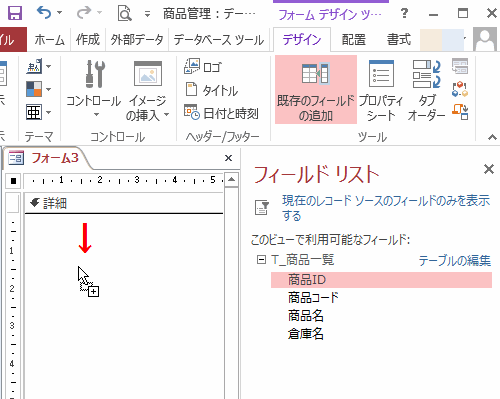Click the テーブルの編集 link
Image resolution: width=500 pixels, height=399 pixels.
click(454, 260)
